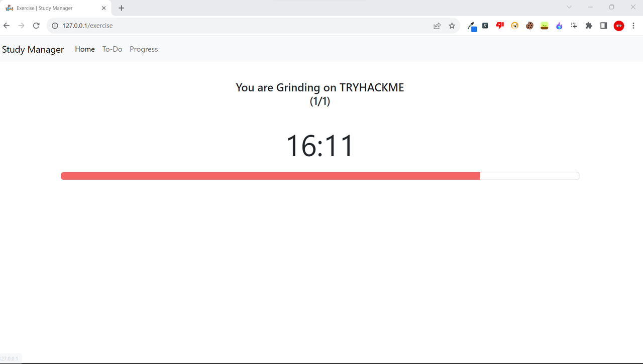Viewport: 643px width, 364px height.
Task: Open the orange compass extension icon
Action: [x=515, y=26]
